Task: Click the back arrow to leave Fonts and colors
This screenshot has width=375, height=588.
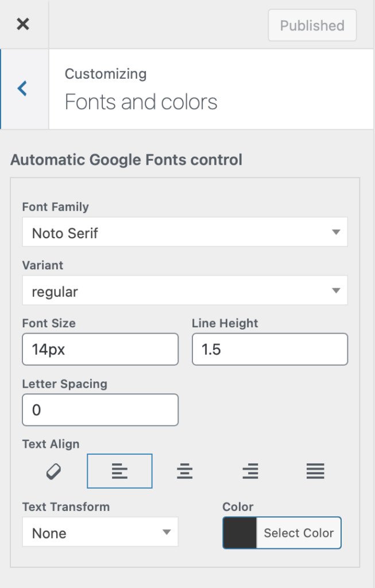Action: 22,88
